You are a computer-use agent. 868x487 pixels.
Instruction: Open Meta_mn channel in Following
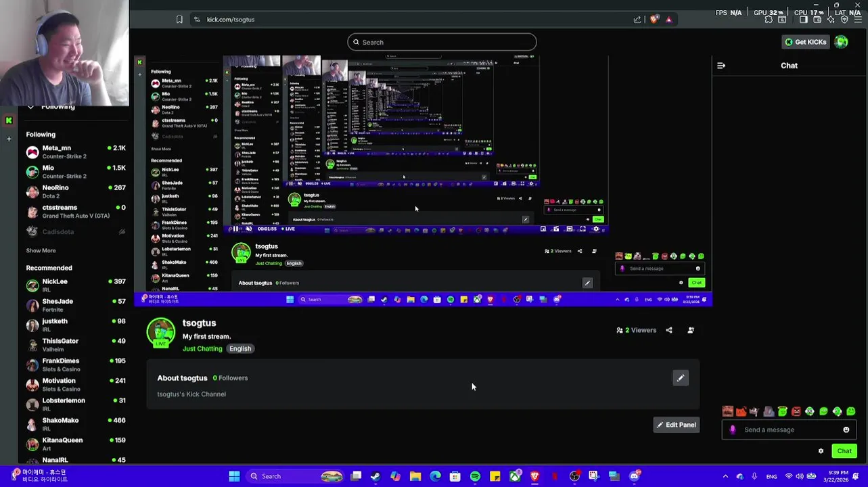(x=76, y=152)
